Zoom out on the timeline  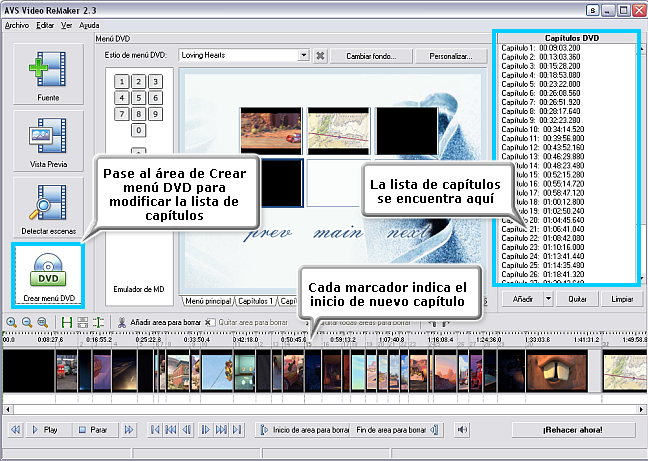pyautogui.click(x=27, y=322)
